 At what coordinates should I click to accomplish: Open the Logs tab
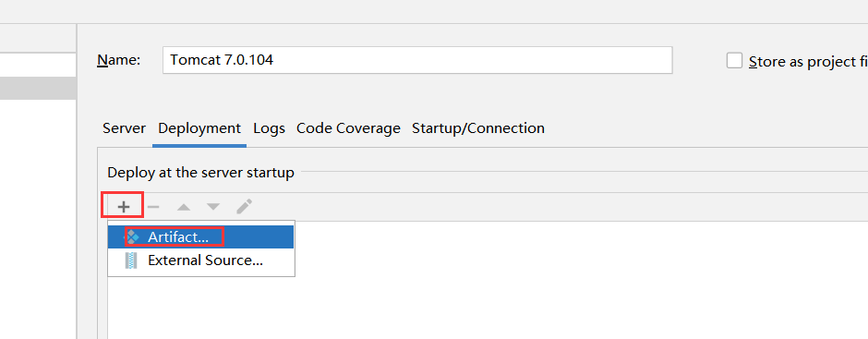click(x=269, y=128)
